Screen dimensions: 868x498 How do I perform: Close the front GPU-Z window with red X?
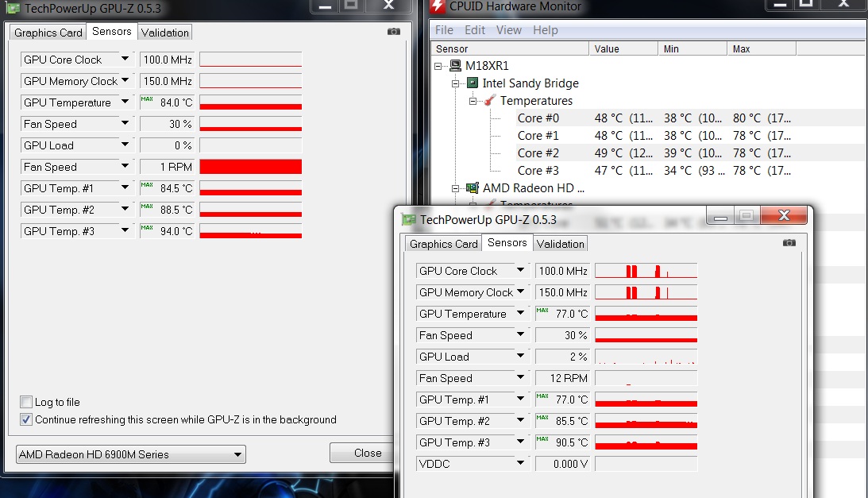point(784,215)
